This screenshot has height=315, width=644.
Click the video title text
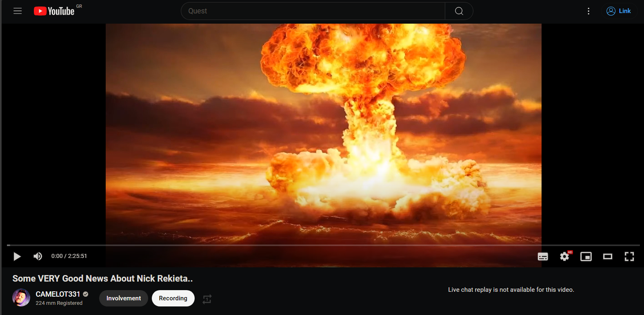click(x=102, y=279)
